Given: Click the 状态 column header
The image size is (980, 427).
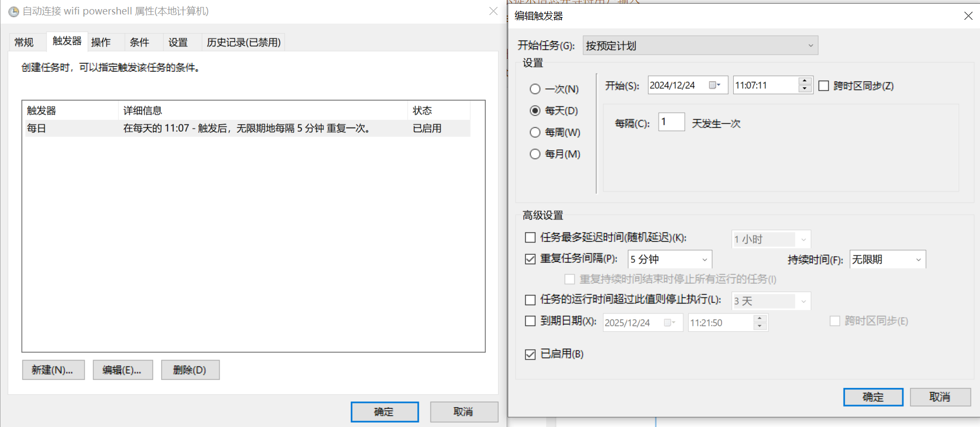Looking at the screenshot, I should [439, 111].
